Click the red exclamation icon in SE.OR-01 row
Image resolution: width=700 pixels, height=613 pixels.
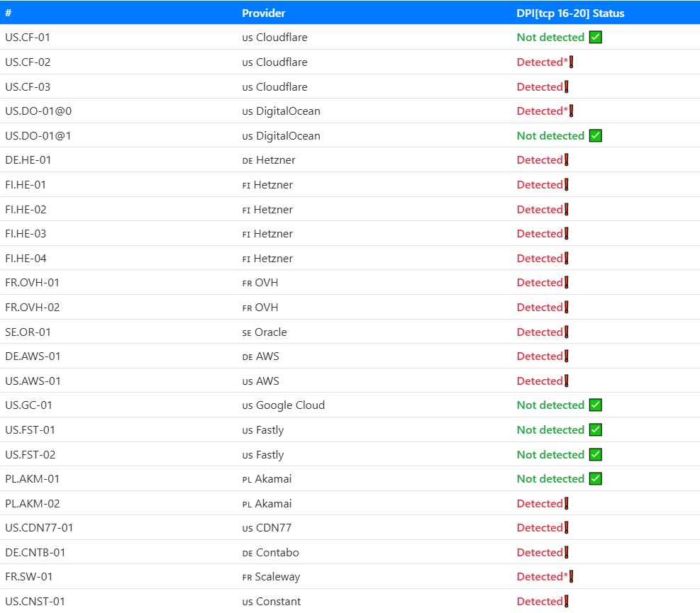[567, 332]
